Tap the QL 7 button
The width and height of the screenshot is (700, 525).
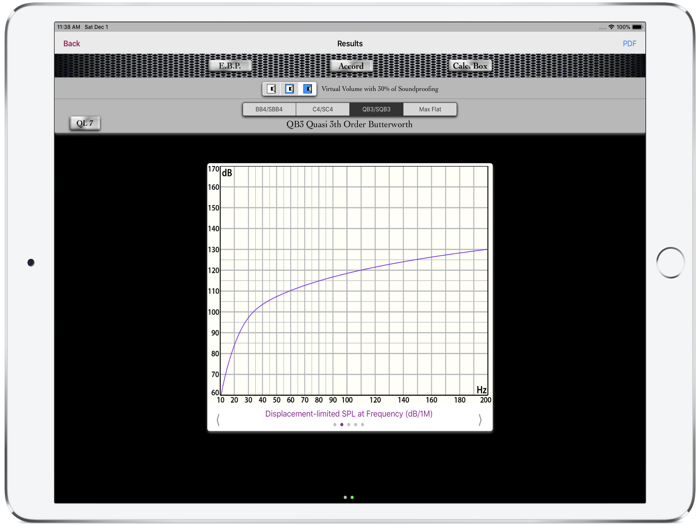tap(85, 123)
